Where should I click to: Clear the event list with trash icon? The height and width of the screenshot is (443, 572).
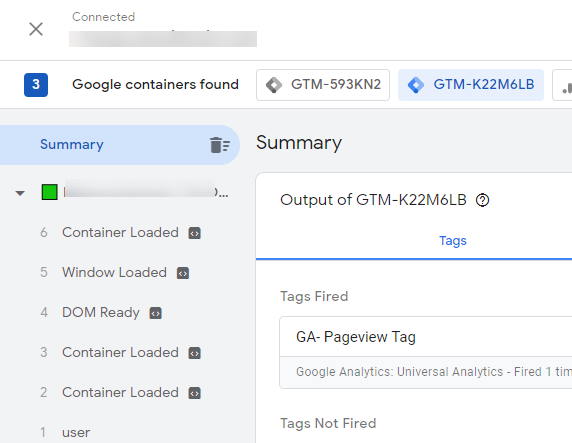pos(220,145)
